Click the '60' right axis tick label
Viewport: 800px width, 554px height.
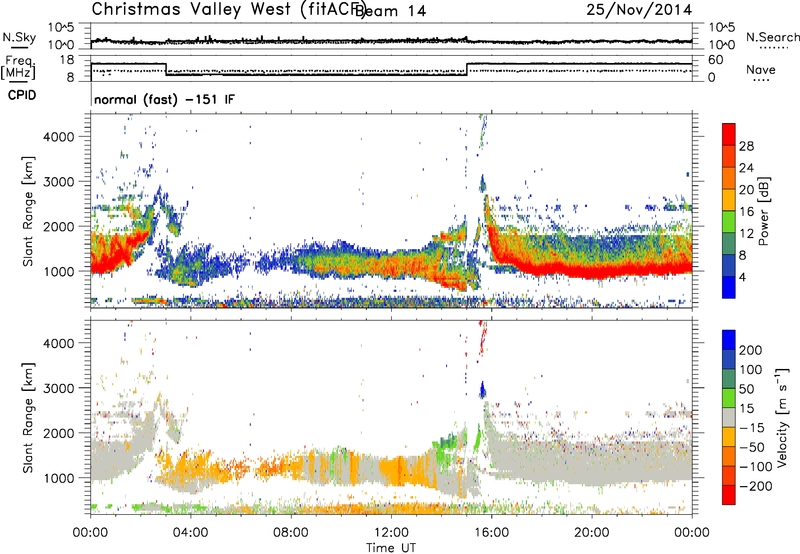pos(716,60)
